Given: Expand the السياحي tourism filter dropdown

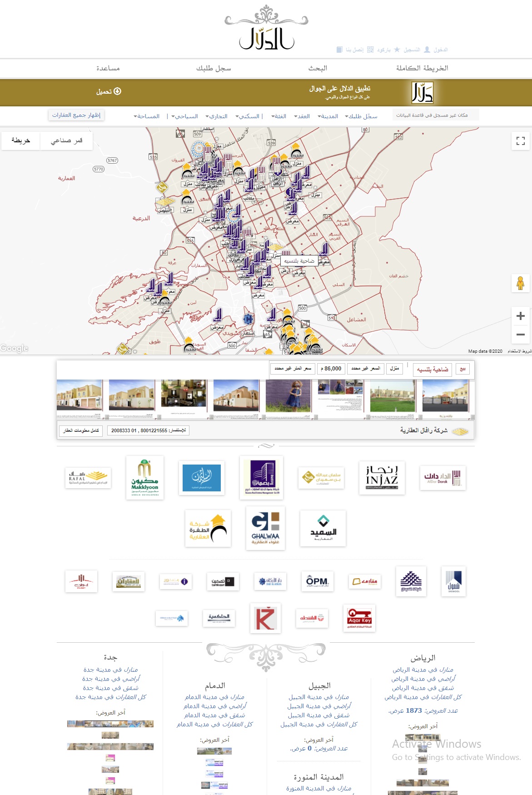Looking at the screenshot, I should tap(185, 116).
